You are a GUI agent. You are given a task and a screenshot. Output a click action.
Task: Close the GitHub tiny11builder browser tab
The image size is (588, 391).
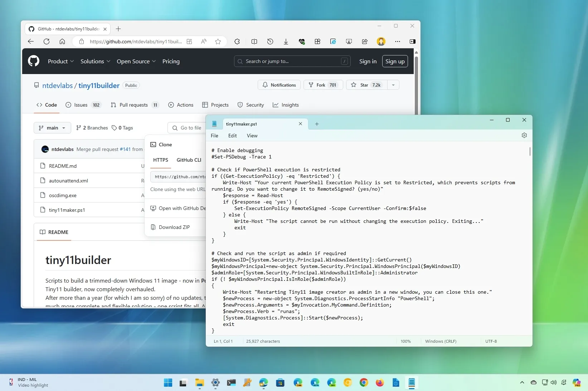pyautogui.click(x=105, y=29)
